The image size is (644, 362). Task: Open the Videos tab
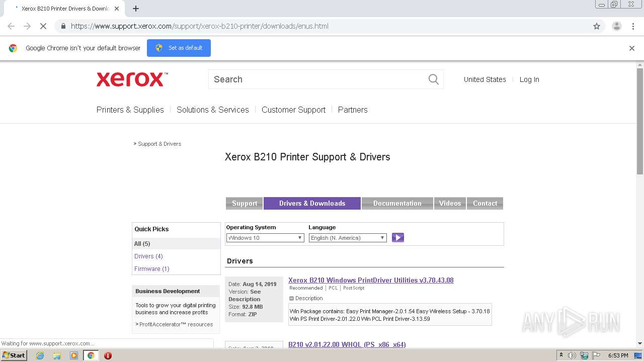pos(450,203)
